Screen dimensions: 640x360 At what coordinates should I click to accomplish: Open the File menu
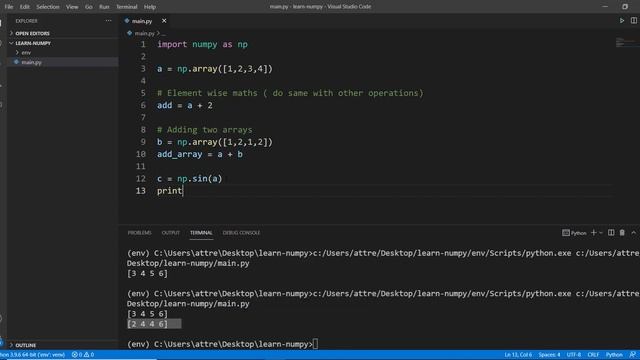[x=9, y=7]
